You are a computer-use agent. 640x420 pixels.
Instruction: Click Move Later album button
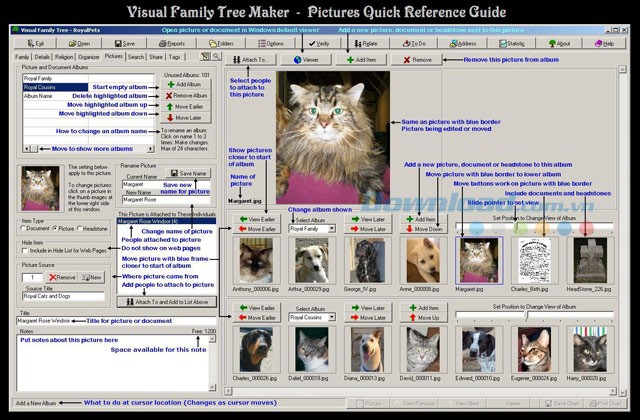click(x=186, y=118)
